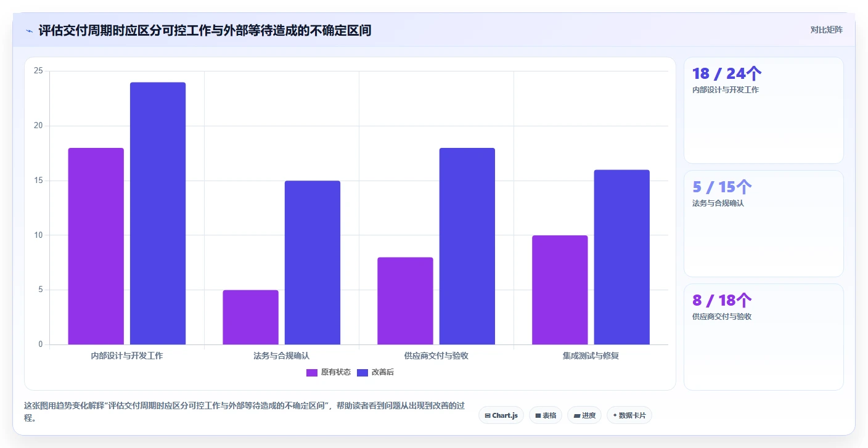Viewport: 868px width, 448px height.
Task: Select the 表格 tag chip
Action: point(546,415)
